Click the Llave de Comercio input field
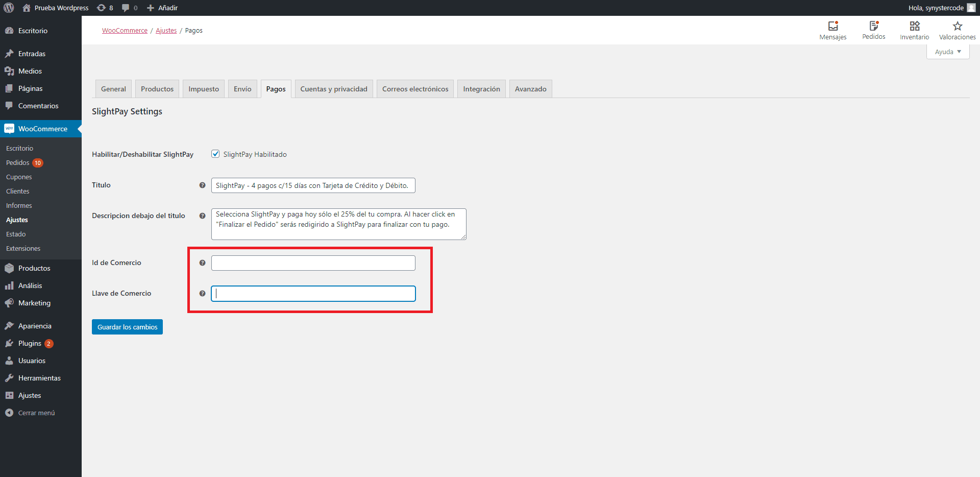 [313, 294]
